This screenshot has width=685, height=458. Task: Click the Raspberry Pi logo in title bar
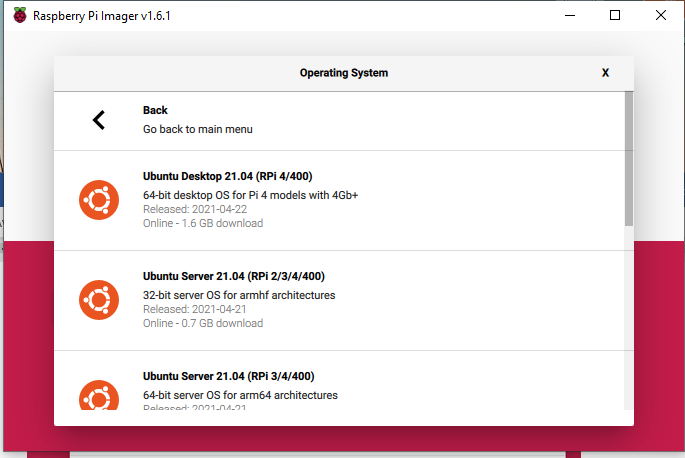20,15
